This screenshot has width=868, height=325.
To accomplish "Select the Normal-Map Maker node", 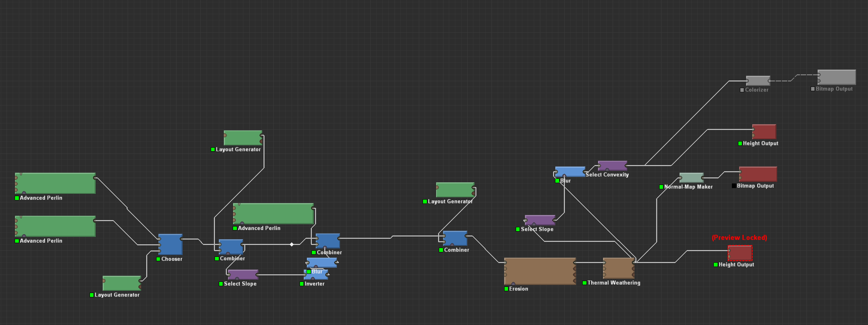I will click(691, 178).
